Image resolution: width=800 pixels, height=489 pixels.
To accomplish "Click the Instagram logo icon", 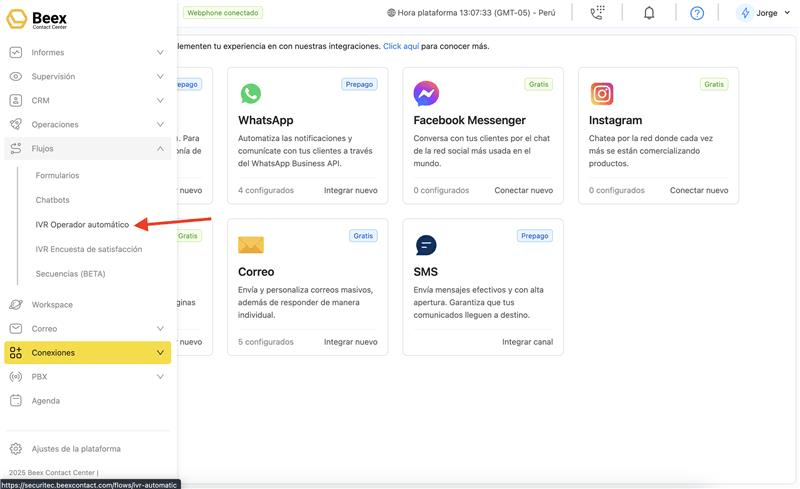I will click(601, 94).
